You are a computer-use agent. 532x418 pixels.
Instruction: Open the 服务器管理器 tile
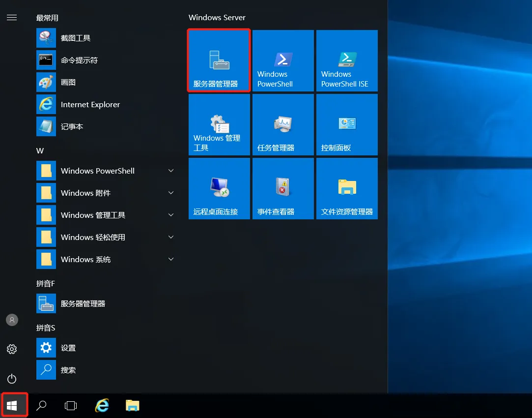(x=219, y=61)
